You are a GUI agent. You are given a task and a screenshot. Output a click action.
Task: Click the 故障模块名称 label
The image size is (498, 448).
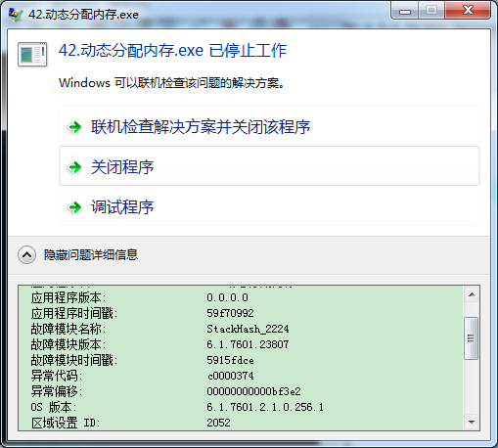pyautogui.click(x=68, y=329)
